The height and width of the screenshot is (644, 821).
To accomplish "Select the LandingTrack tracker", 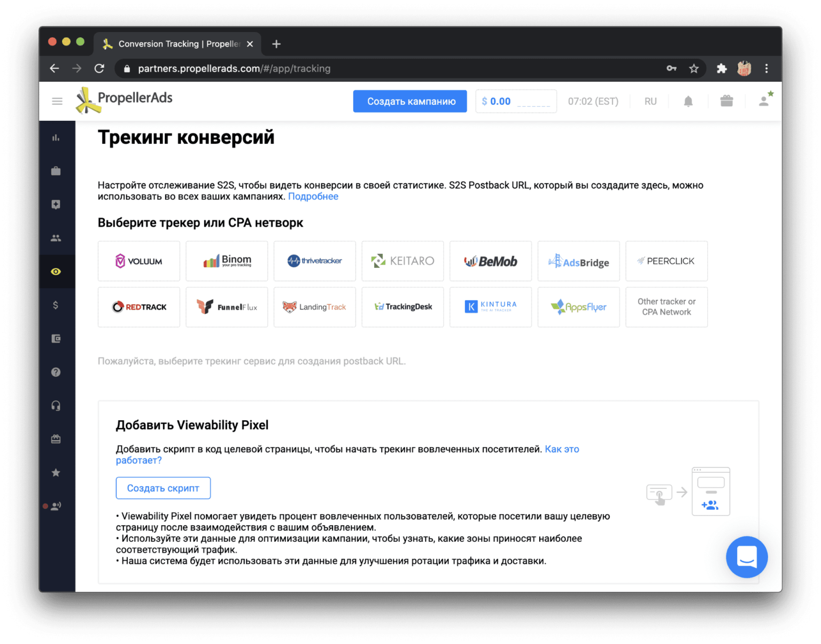I will click(315, 307).
